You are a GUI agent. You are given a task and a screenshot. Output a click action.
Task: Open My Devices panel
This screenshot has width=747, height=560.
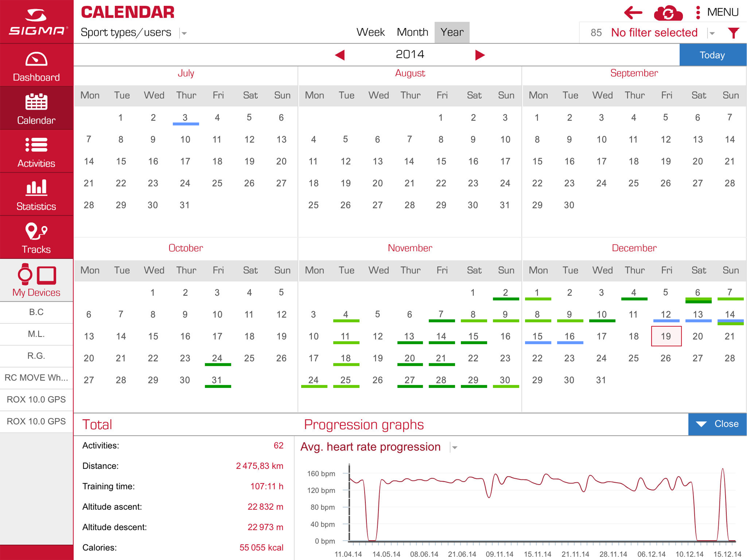[x=36, y=280]
